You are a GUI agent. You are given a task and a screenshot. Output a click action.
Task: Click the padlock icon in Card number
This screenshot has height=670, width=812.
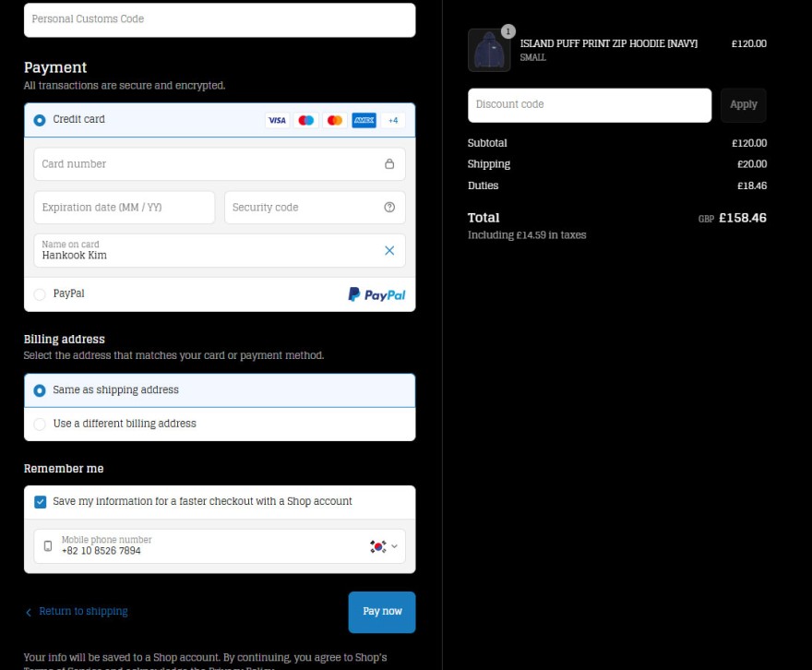pos(389,163)
